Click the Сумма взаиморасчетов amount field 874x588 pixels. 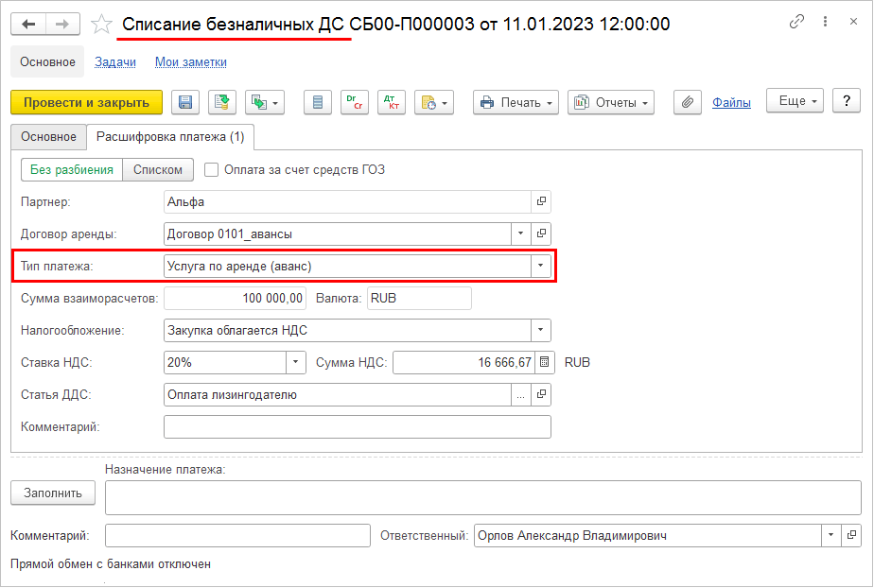coord(235,299)
